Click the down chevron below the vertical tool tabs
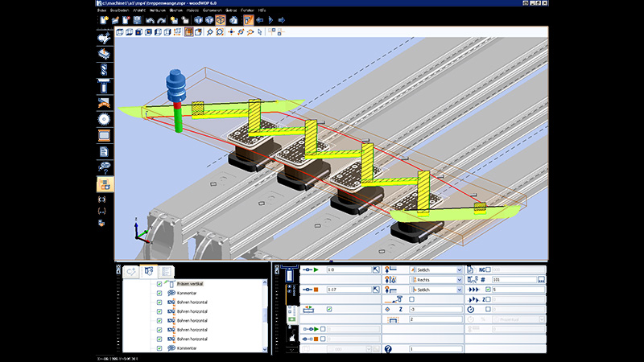Image resolution: width=644 pixels, height=362 pixels. (291, 350)
